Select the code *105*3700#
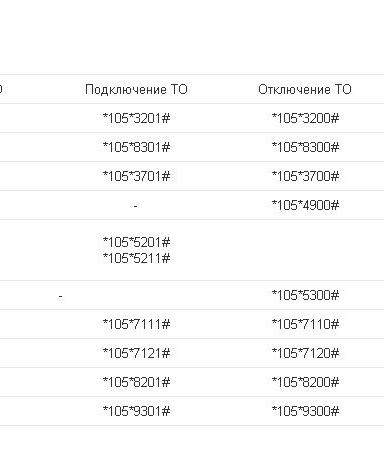 pyautogui.click(x=305, y=176)
